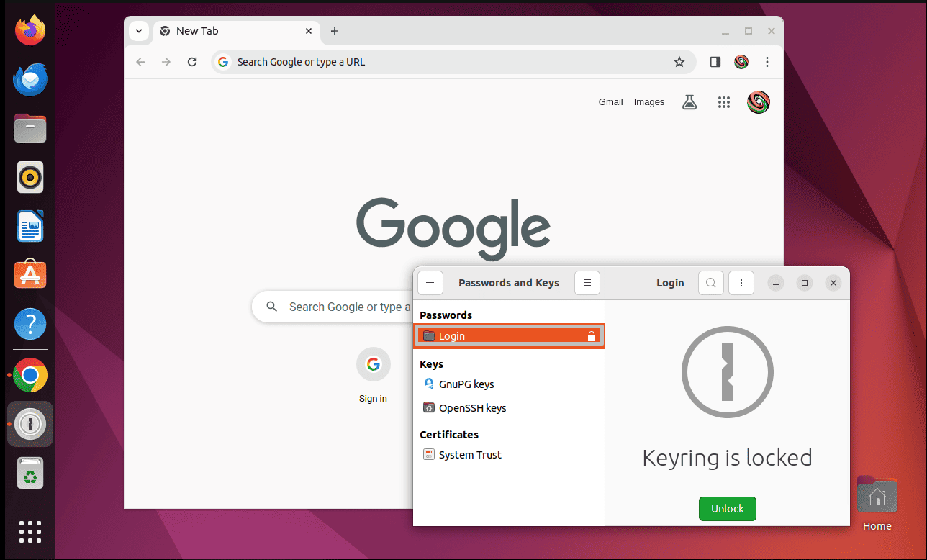Open Chrome's three-dot settings menu

tap(767, 62)
